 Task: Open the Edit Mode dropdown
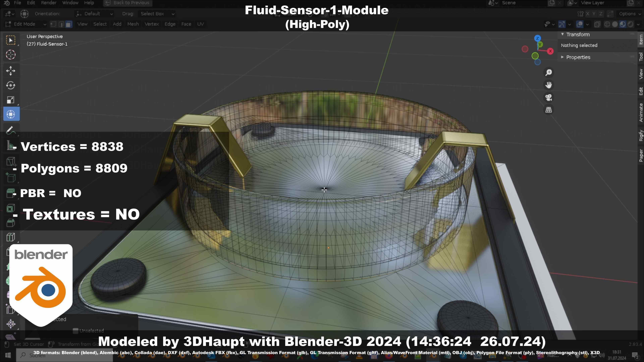click(25, 24)
